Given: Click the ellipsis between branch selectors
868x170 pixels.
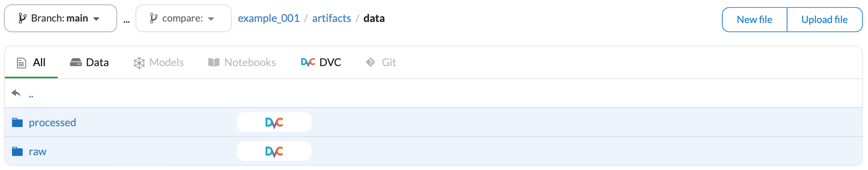Looking at the screenshot, I should (x=126, y=20).
